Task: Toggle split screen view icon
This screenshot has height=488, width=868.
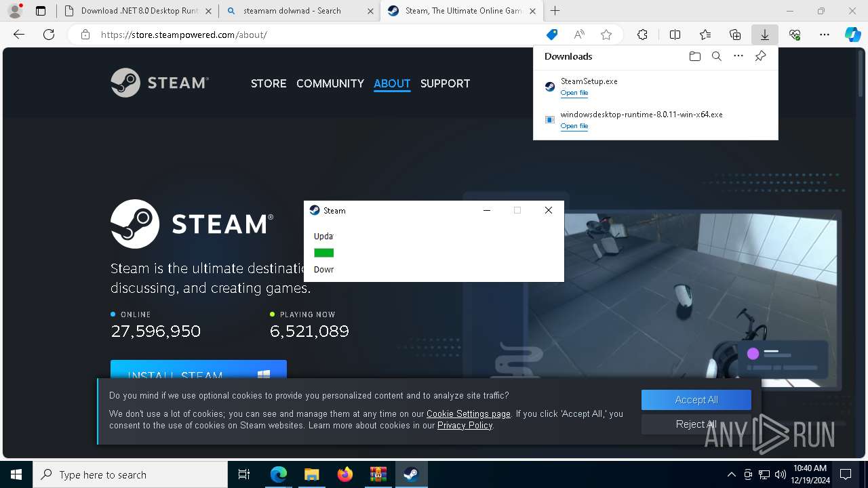Action: tap(675, 35)
